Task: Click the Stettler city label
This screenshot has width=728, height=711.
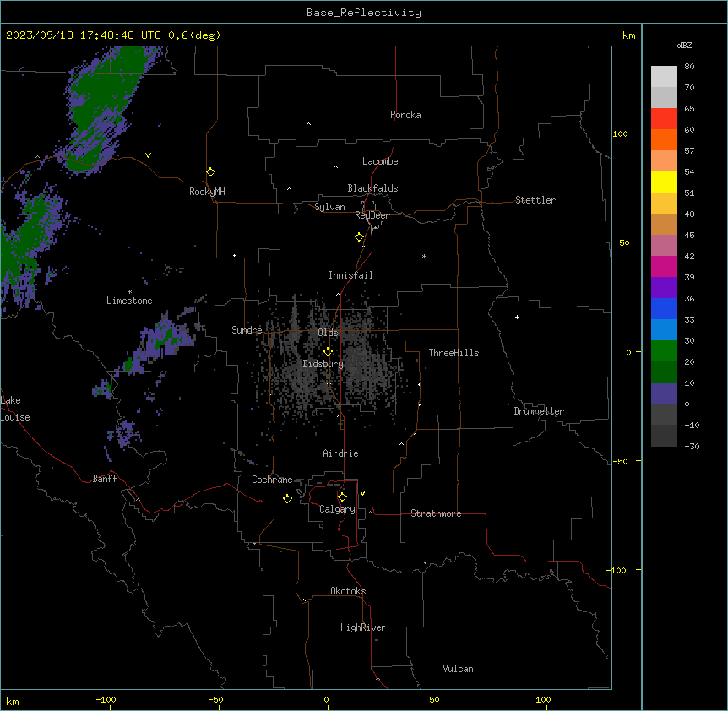Action: (x=535, y=200)
